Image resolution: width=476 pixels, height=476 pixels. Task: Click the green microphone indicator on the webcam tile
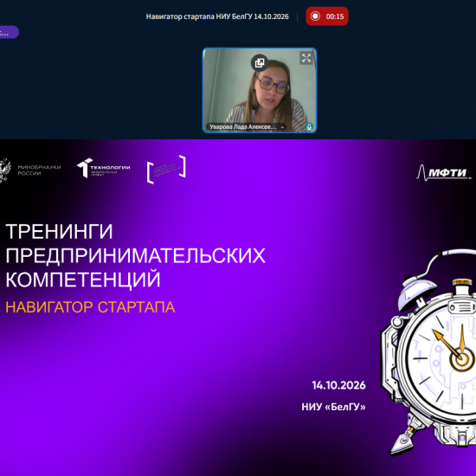click(x=309, y=126)
